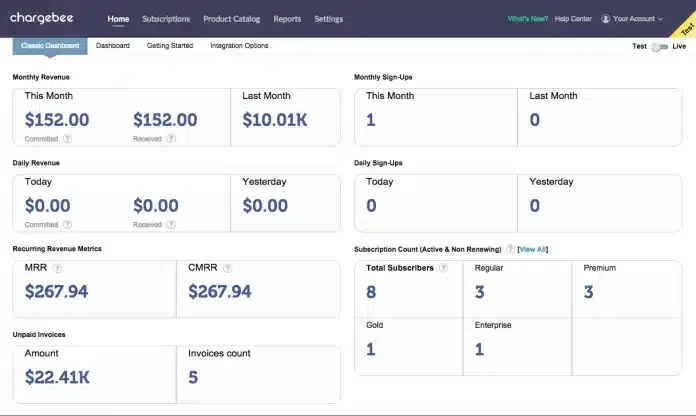
Task: Open the Product Catalog menu
Action: tap(232, 19)
